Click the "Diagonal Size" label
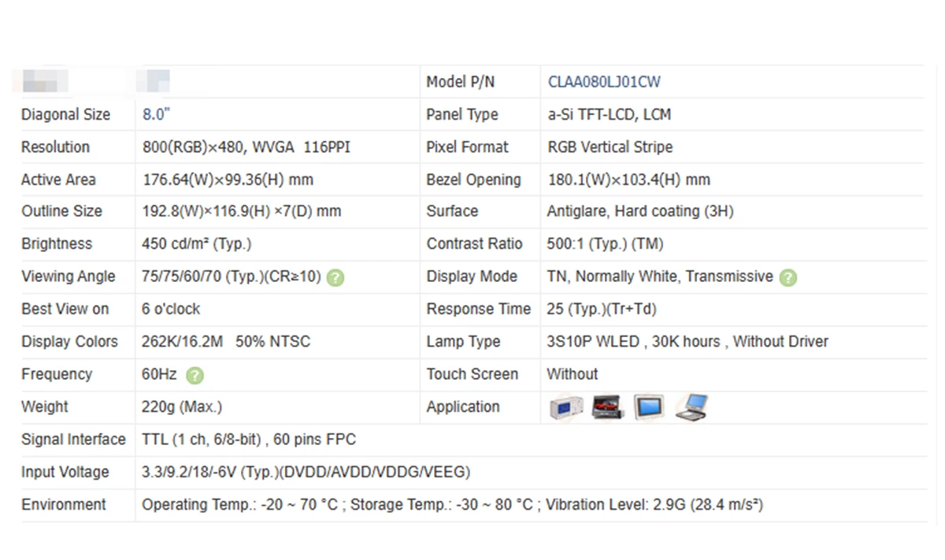945x560 pixels. [x=65, y=114]
